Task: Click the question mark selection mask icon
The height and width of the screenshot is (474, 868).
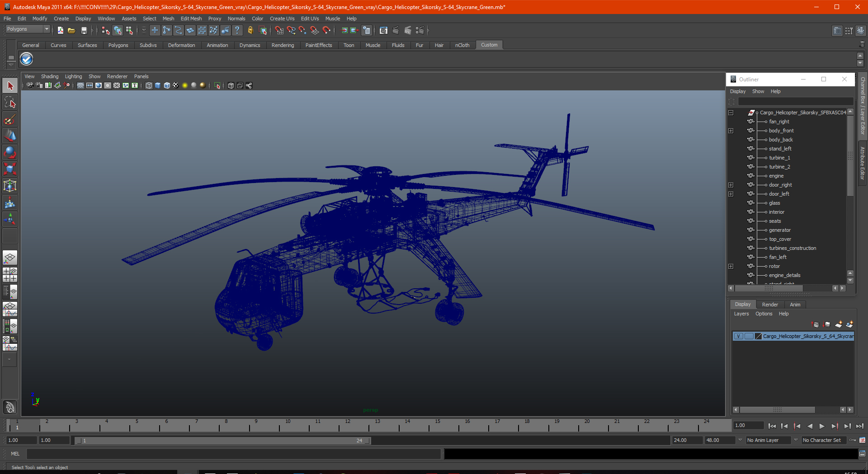Action: (x=237, y=30)
